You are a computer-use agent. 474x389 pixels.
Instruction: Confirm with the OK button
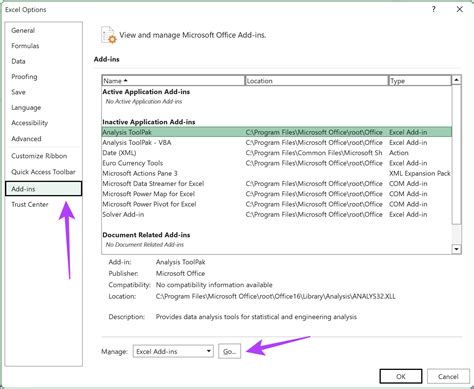[x=401, y=376]
